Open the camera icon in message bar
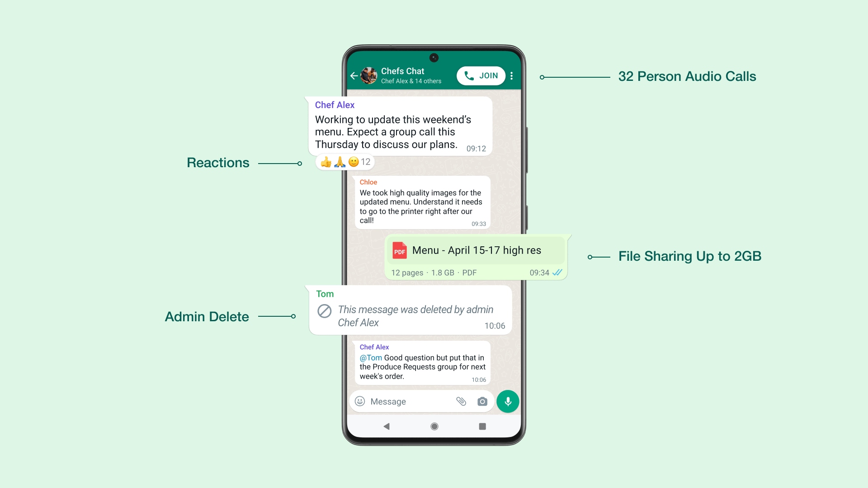 click(x=482, y=401)
